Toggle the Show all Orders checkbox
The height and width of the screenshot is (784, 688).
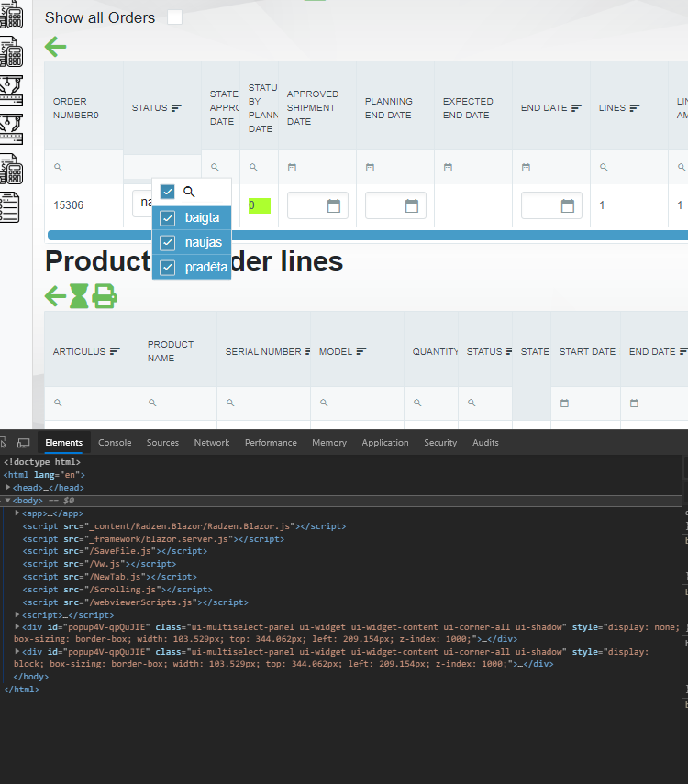(174, 17)
